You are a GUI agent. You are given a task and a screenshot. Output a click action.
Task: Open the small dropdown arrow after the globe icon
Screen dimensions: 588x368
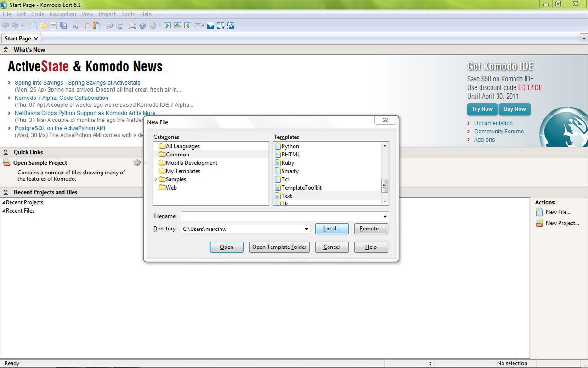[160, 26]
